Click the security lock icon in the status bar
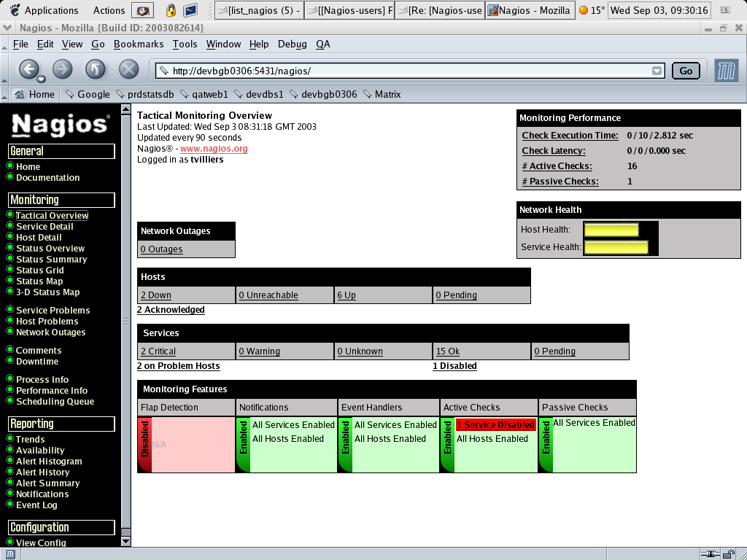The height and width of the screenshot is (560, 747). click(x=729, y=554)
